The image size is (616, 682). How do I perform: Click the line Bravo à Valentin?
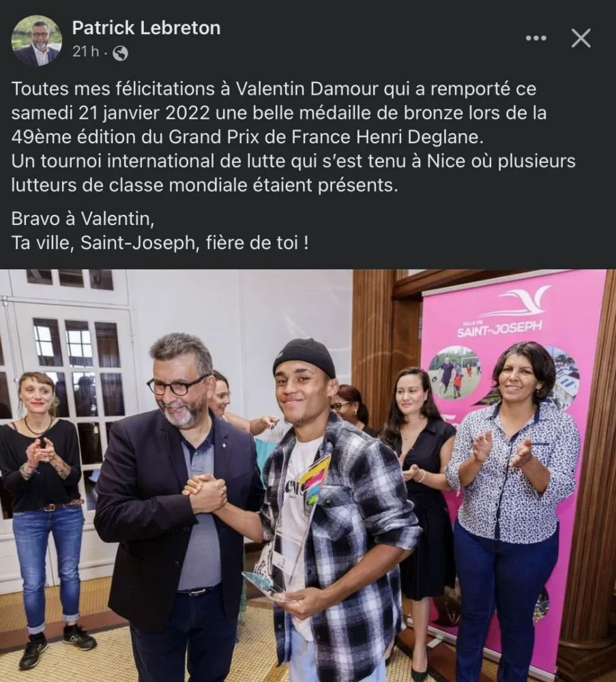[x=83, y=218]
